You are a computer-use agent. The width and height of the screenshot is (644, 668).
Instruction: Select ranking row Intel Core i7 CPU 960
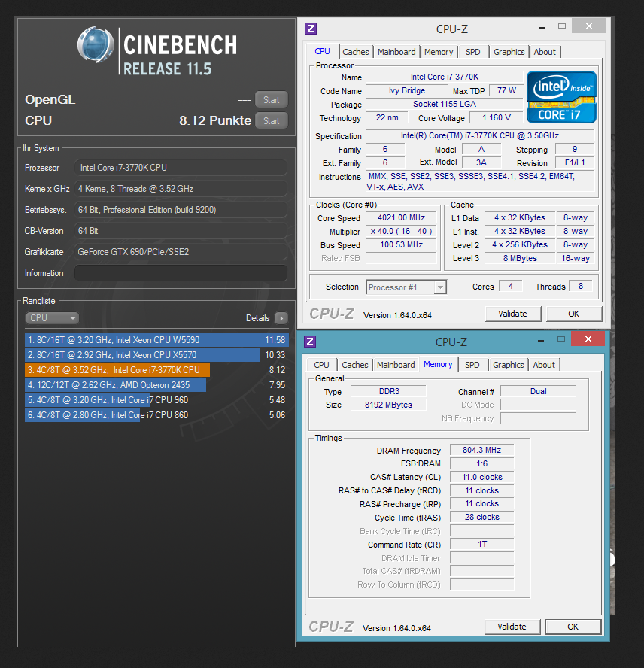coord(156,400)
